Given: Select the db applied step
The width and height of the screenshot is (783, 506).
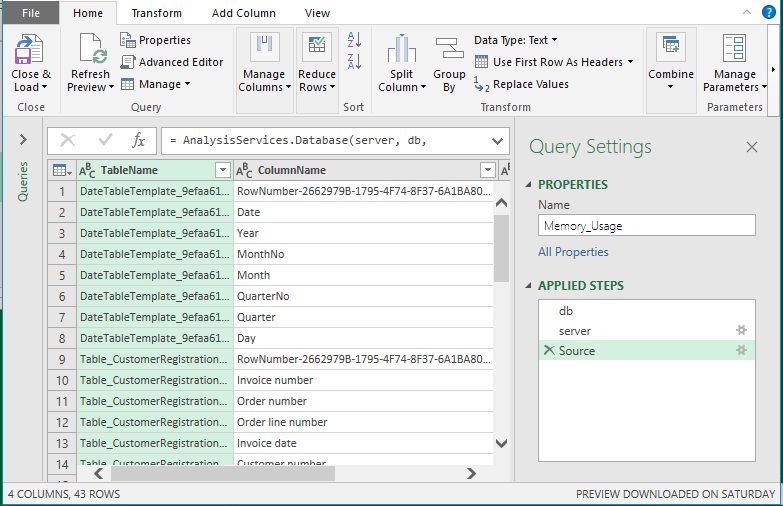Looking at the screenshot, I should (x=647, y=311).
